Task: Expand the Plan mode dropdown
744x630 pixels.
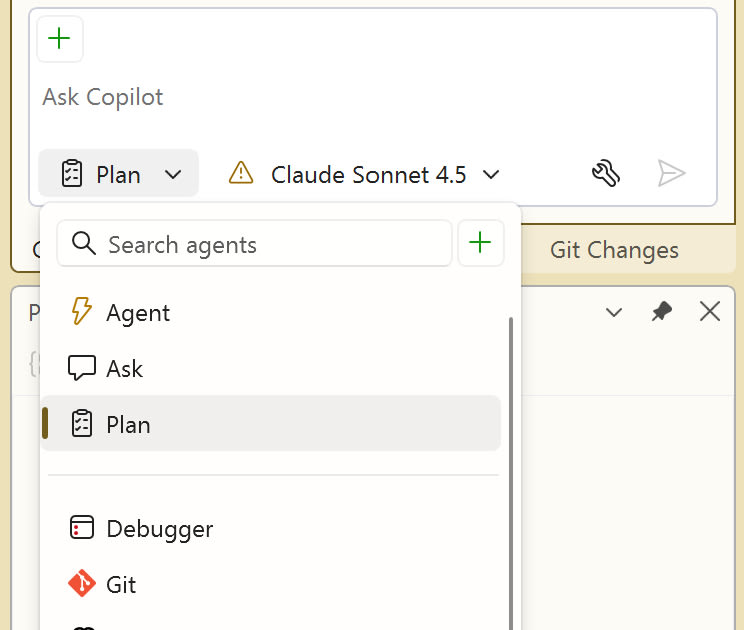Action: (x=119, y=173)
